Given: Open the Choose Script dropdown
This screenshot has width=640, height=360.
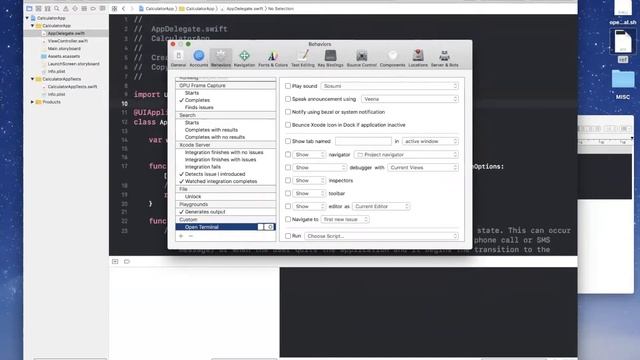Looking at the screenshot, I should [381, 236].
